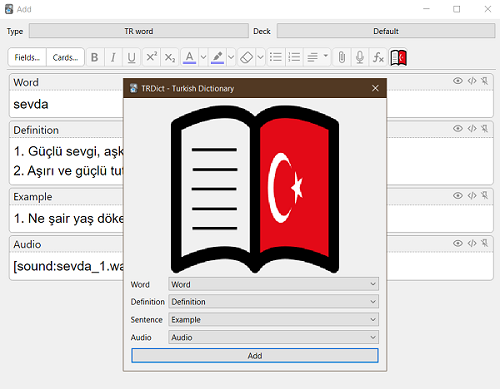
Task: Toggle HTML editor for Example field
Action: tap(472, 195)
